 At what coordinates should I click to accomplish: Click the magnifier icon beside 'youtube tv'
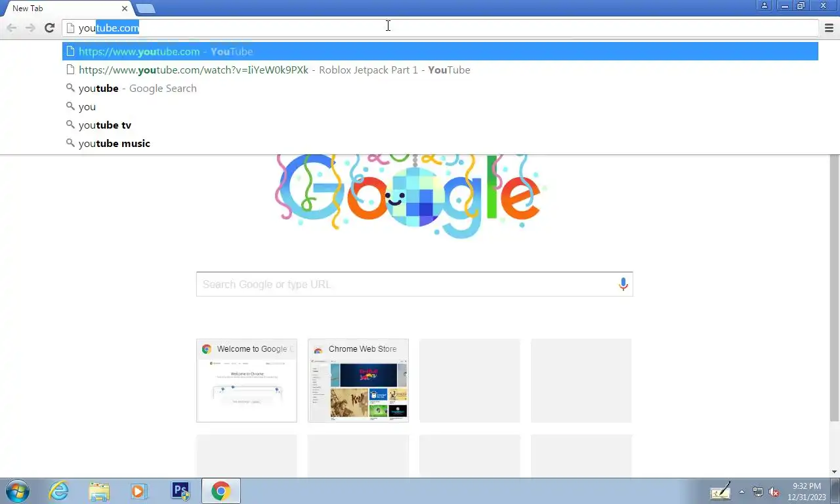click(x=70, y=125)
